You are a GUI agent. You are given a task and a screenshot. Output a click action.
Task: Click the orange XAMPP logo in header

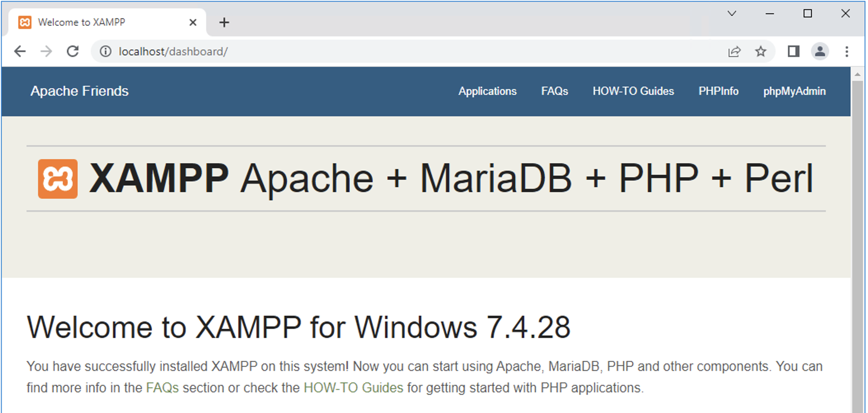[58, 179]
